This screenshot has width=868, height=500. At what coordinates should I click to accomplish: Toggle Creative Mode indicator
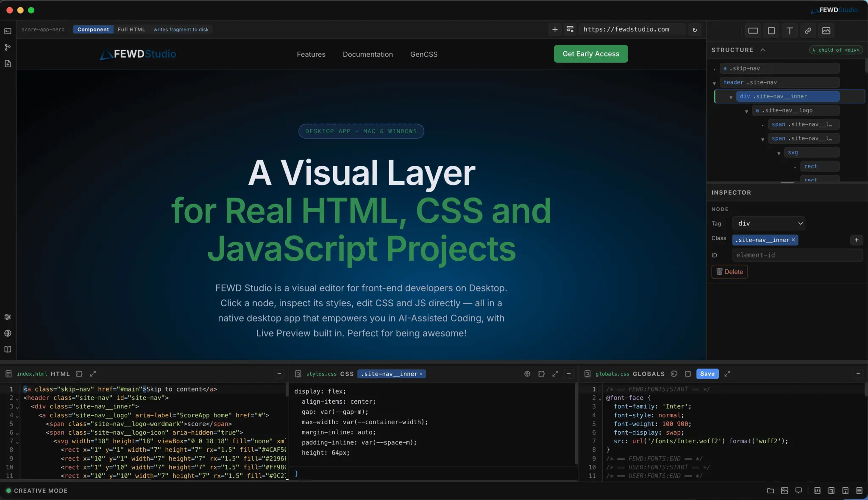point(36,491)
